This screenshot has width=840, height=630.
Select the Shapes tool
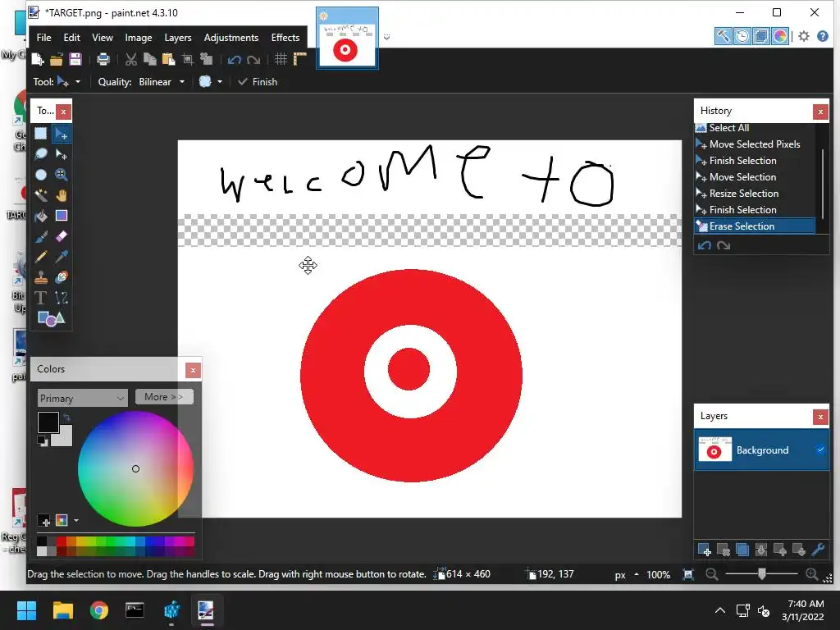coord(51,319)
